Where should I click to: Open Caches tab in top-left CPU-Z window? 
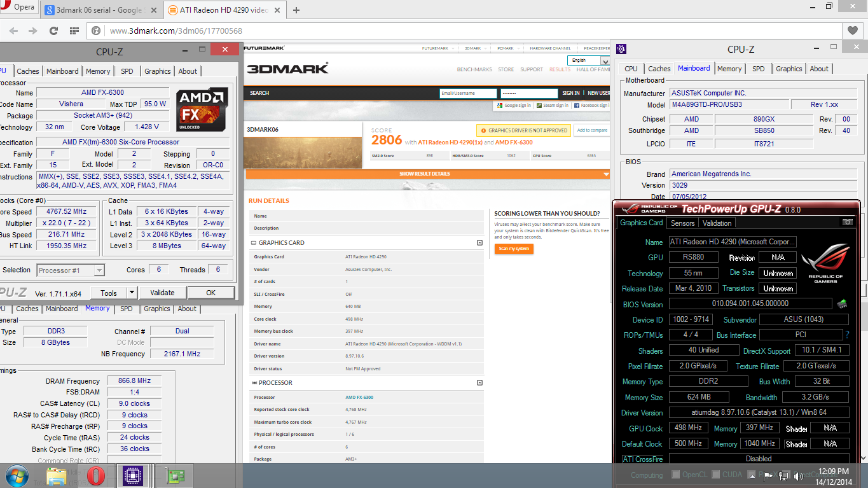(28, 71)
